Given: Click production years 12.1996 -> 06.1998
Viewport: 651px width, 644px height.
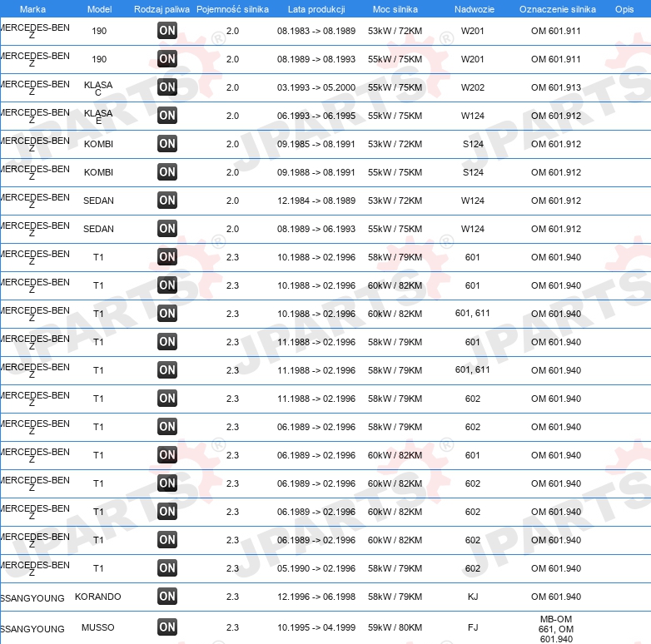Looking at the screenshot, I should point(316,597).
